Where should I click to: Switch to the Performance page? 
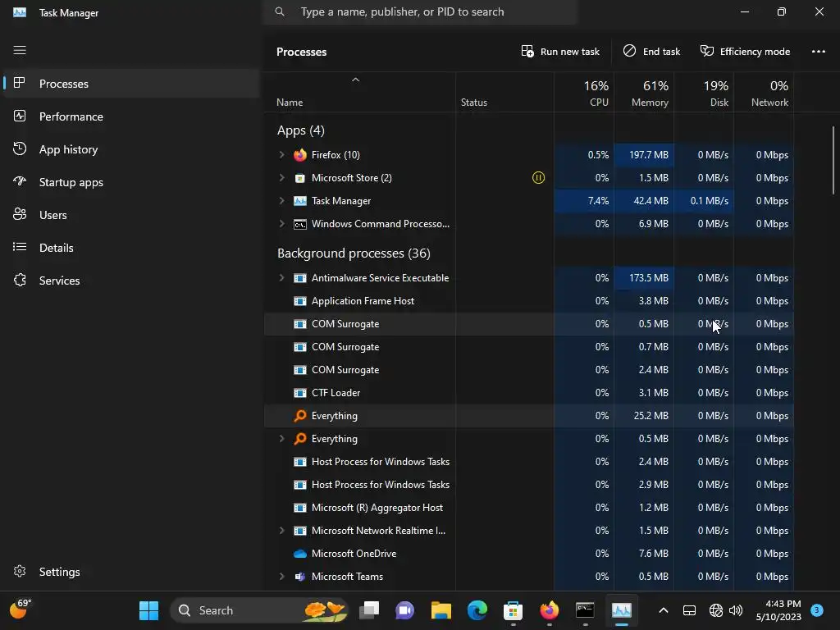pyautogui.click(x=131, y=116)
